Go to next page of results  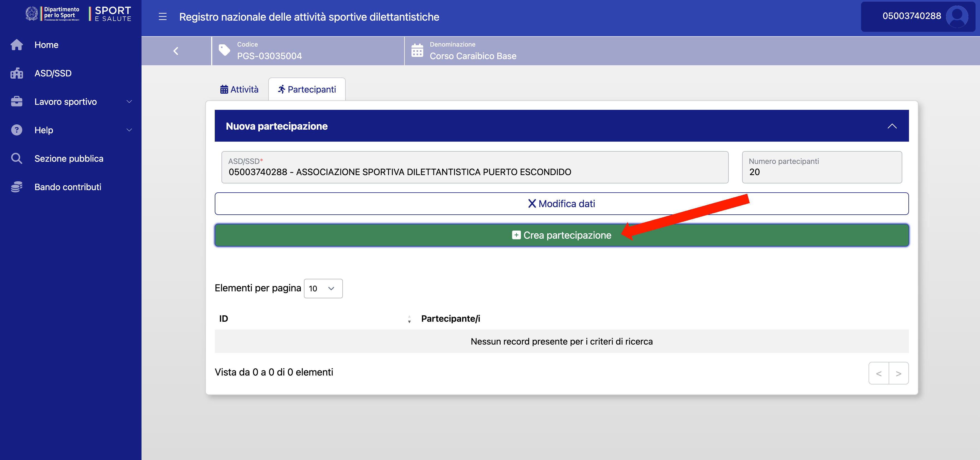tap(898, 374)
